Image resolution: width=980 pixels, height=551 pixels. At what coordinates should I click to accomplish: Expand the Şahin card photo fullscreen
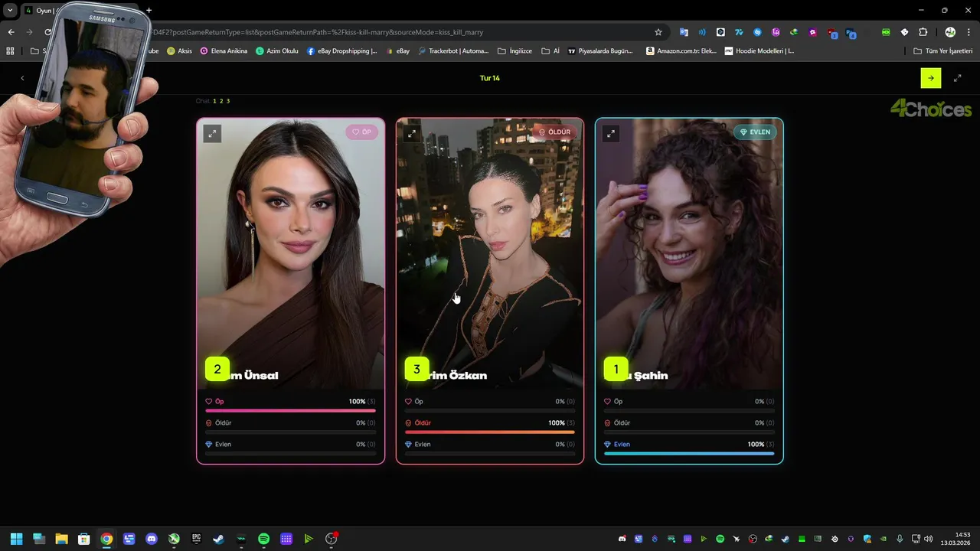coord(610,133)
